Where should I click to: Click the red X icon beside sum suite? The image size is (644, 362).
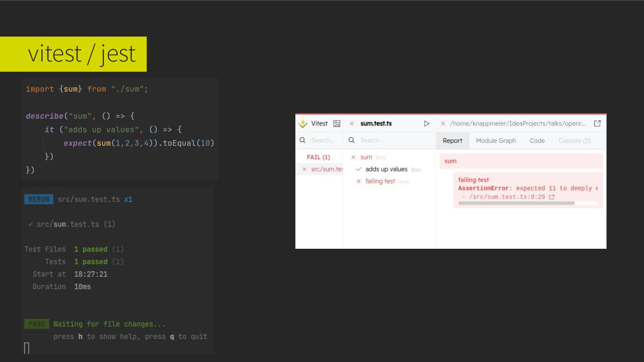point(353,157)
